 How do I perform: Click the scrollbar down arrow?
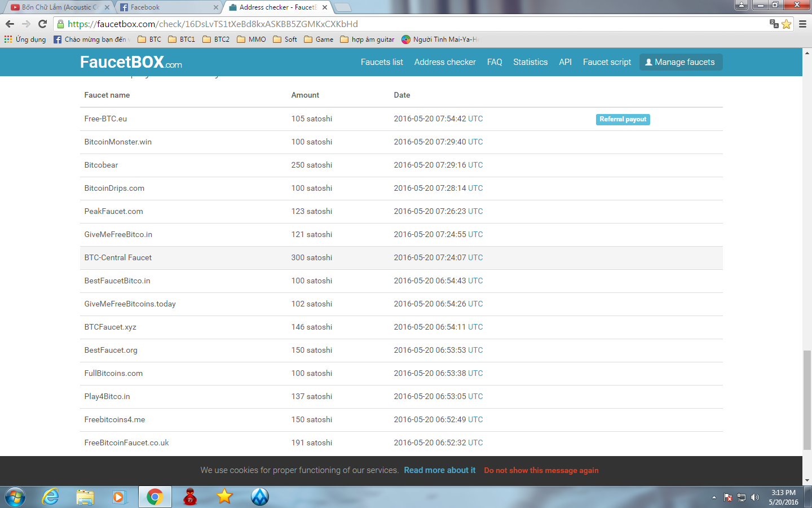(x=807, y=480)
